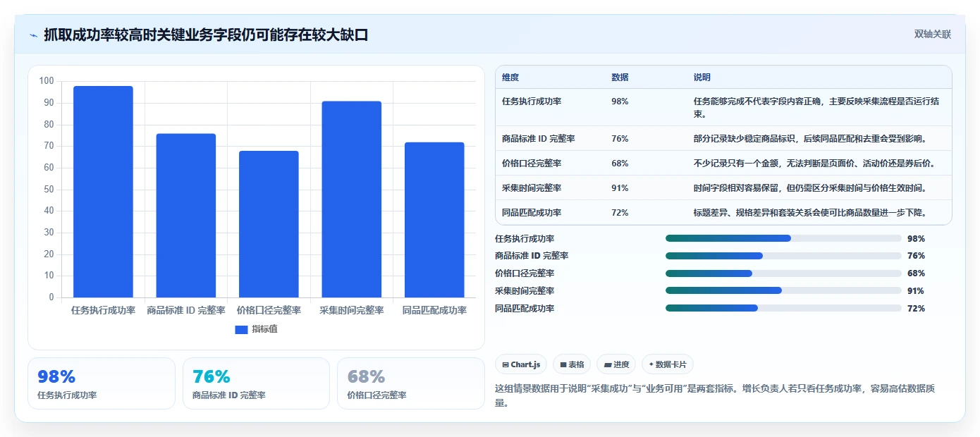Screen dimensions: 980x437
Task: Click the 价格口径完整率 progress bar
Action: [783, 273]
